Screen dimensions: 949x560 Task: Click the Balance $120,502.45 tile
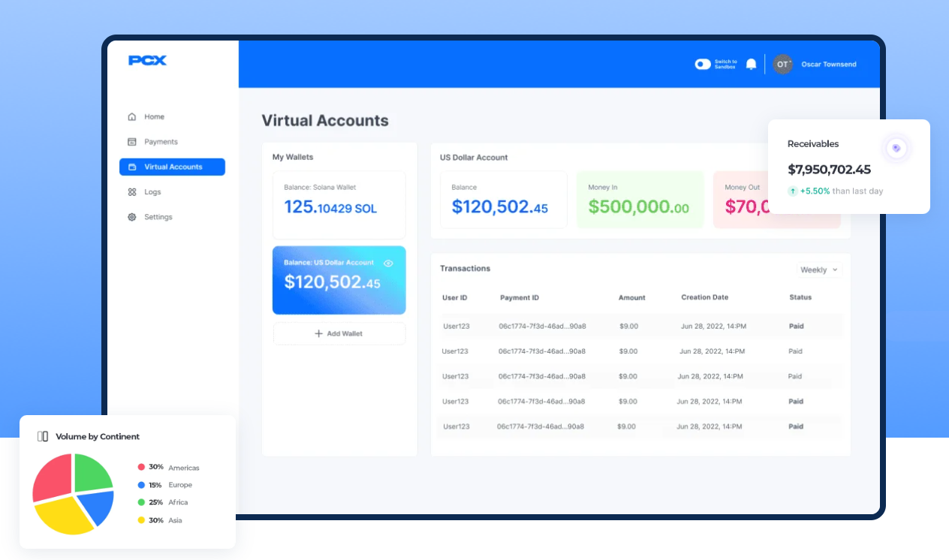tap(504, 200)
